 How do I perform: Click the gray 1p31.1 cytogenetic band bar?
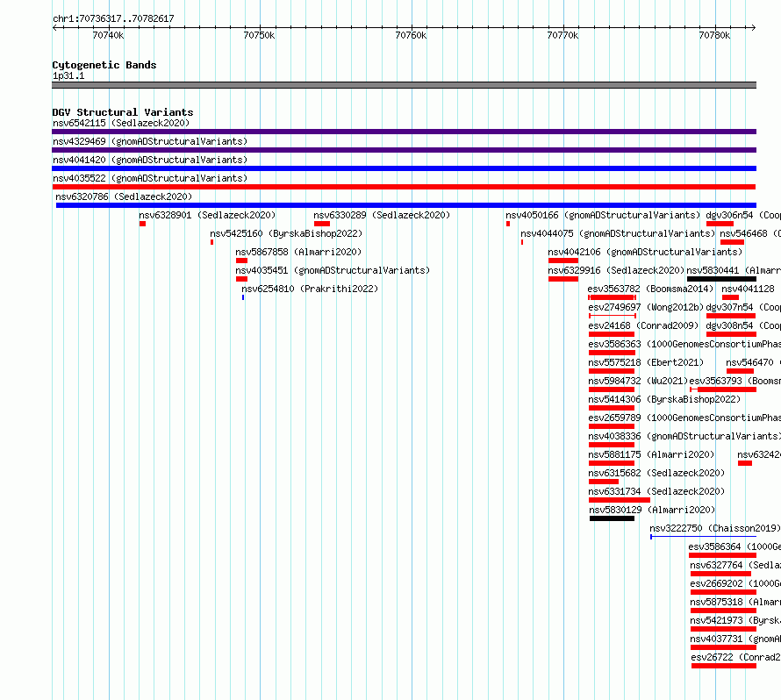(x=404, y=85)
